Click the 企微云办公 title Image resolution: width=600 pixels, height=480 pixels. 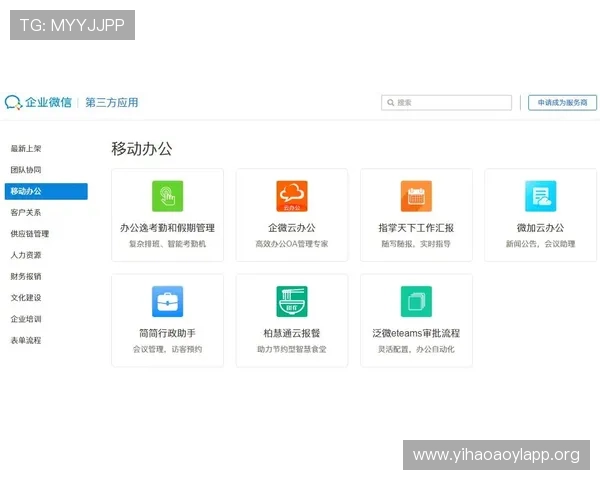(x=292, y=228)
